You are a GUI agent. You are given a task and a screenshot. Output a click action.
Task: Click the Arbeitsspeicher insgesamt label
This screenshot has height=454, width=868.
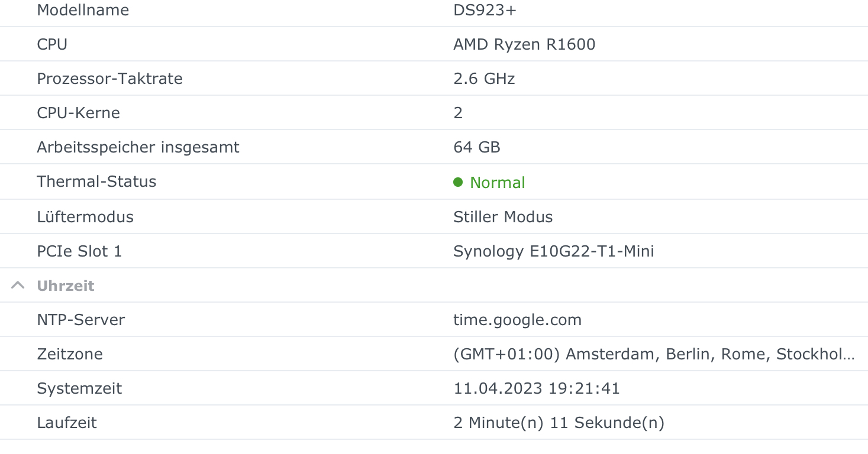(138, 147)
